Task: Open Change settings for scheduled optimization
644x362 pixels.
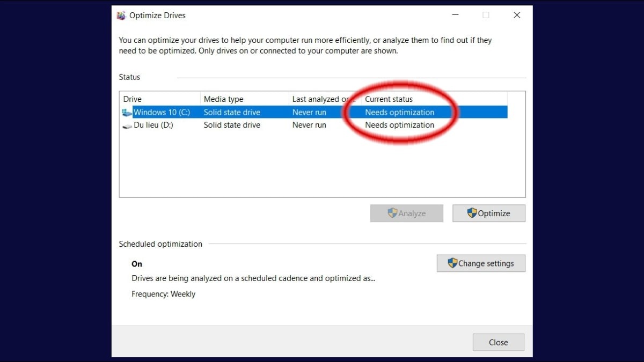Action: point(481,263)
